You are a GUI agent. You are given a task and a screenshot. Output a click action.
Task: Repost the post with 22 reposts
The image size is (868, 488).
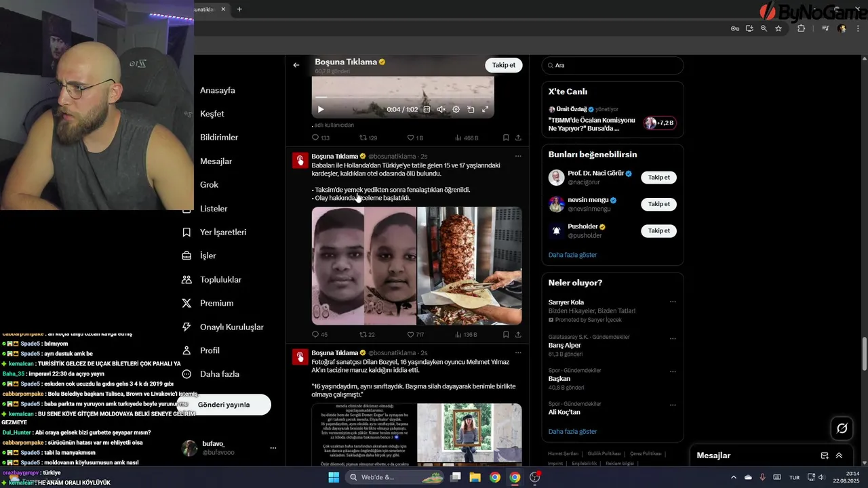[367, 334]
